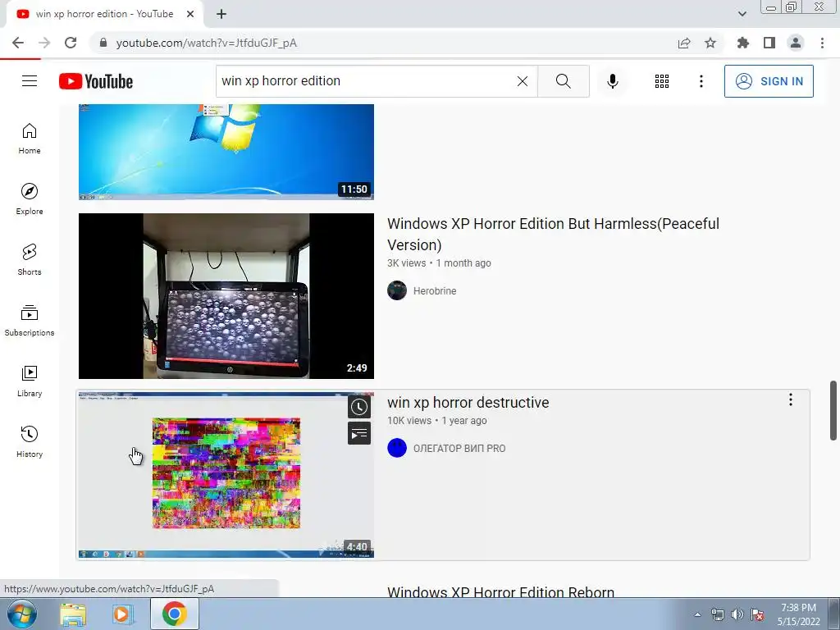Open YouTube apps grid icon
The height and width of the screenshot is (630, 840).
[x=662, y=81]
